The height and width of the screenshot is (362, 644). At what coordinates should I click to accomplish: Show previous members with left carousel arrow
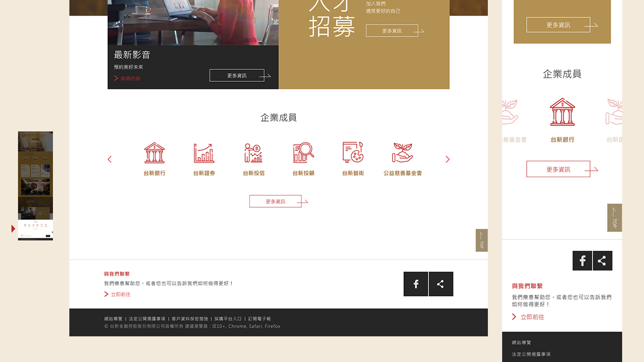[110, 159]
